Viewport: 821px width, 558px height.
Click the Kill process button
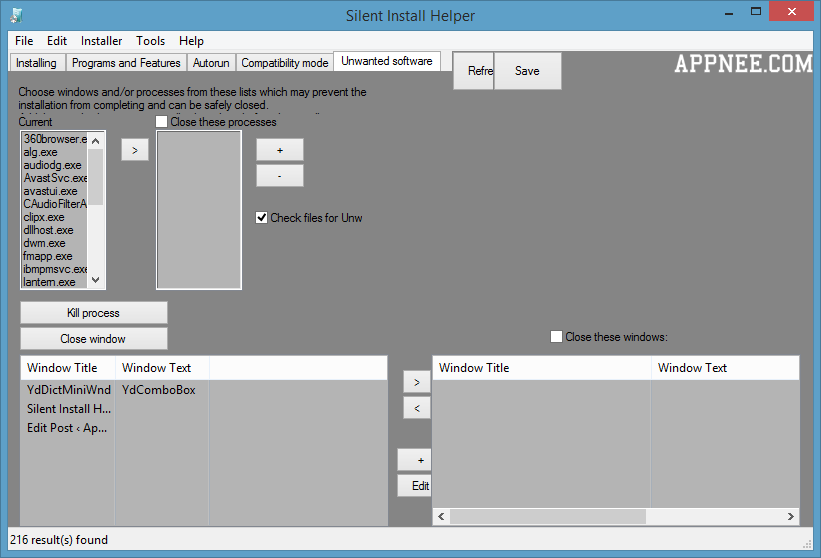tap(94, 313)
